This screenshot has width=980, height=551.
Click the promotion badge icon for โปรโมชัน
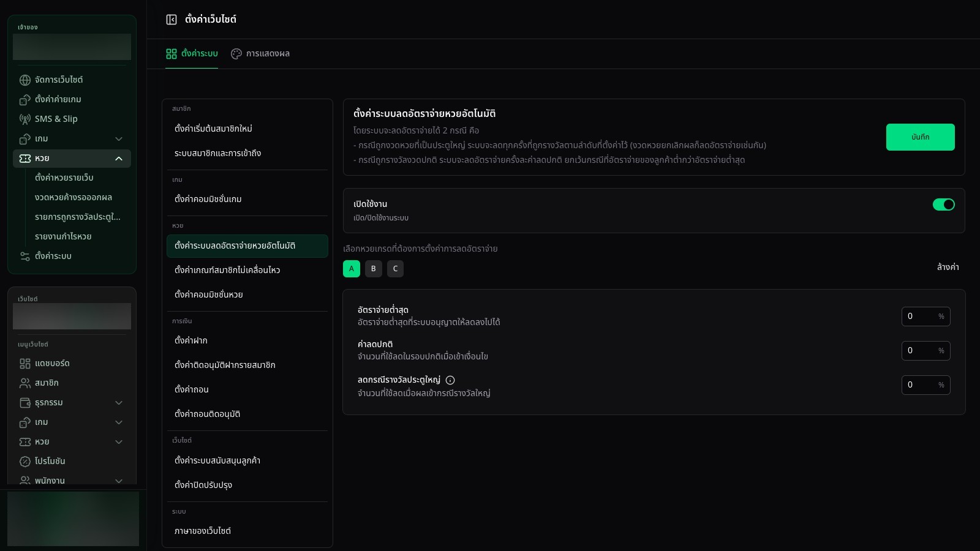pyautogui.click(x=25, y=462)
